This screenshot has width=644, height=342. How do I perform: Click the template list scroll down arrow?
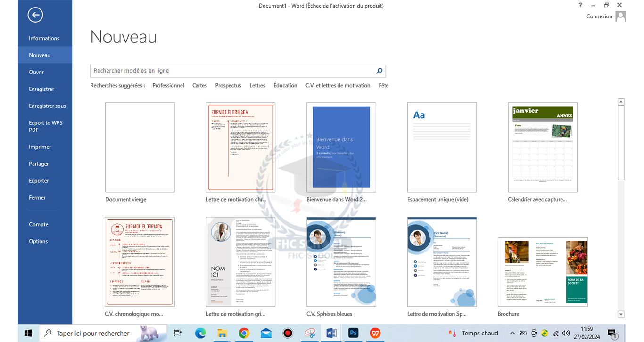(621, 314)
